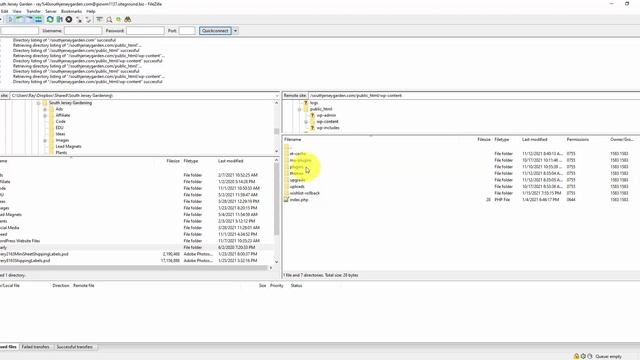Collapse the public_html remote tree node
The height and width of the screenshot is (360, 640).
tap(300, 109)
